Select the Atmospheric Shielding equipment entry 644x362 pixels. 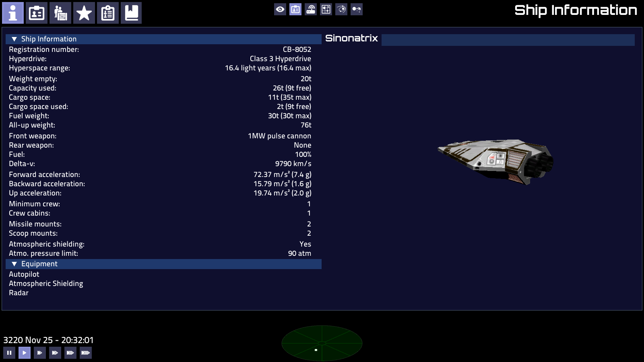pyautogui.click(x=46, y=284)
